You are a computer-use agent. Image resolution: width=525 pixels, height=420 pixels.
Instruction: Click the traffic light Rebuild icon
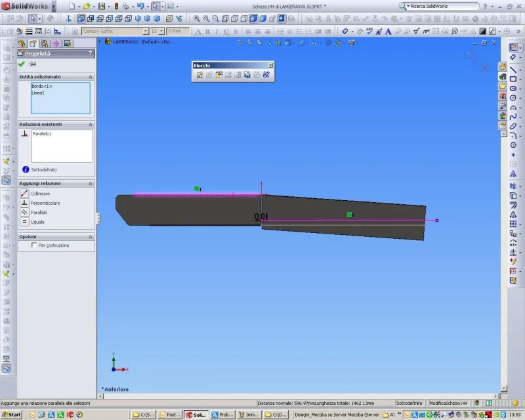click(116, 6)
